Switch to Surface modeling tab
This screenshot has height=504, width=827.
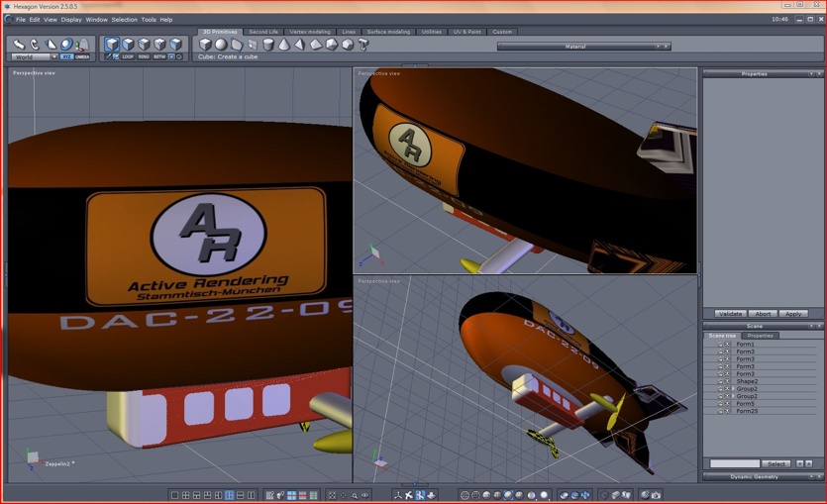pos(388,32)
